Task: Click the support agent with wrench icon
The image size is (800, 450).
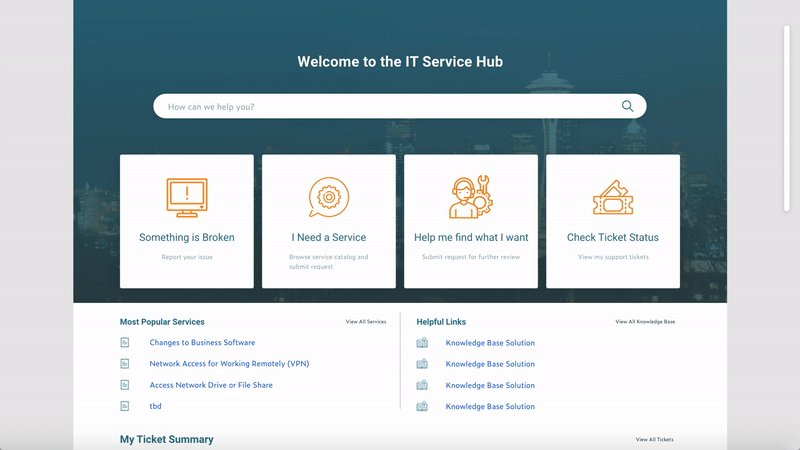Action: pyautogui.click(x=470, y=197)
